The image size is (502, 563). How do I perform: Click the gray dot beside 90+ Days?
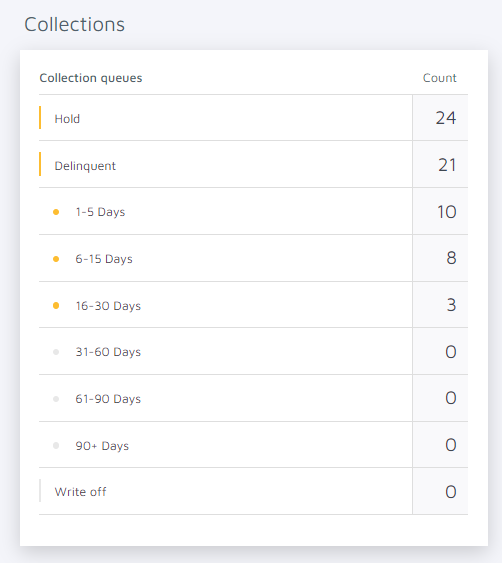click(x=56, y=446)
